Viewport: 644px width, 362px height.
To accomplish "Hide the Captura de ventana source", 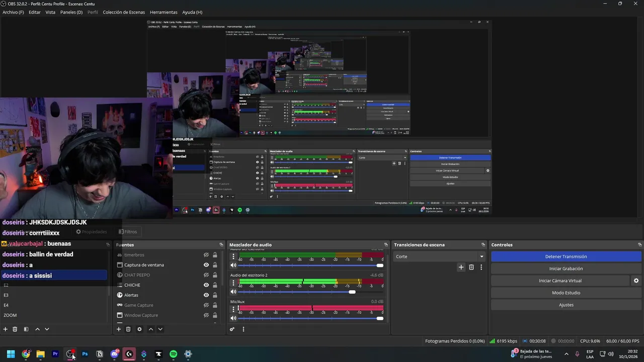I will (206, 265).
